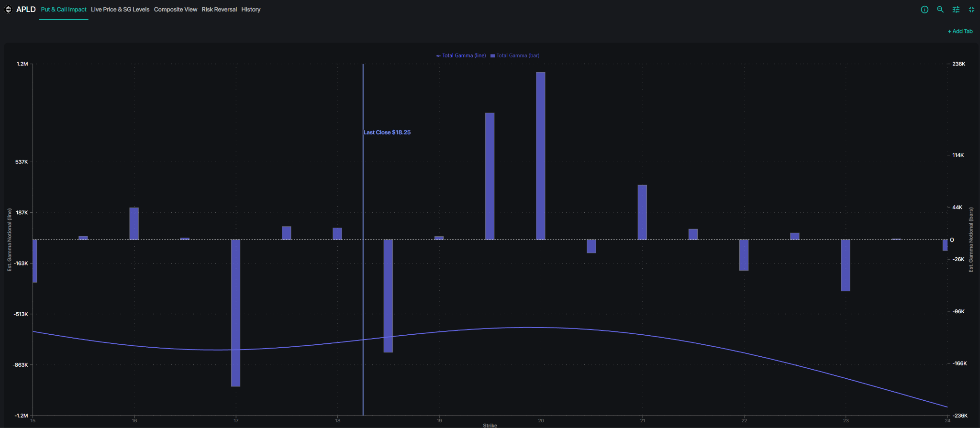This screenshot has width=980, height=428.
Task: Select the negative bar at strike 22
Action: pos(744,255)
